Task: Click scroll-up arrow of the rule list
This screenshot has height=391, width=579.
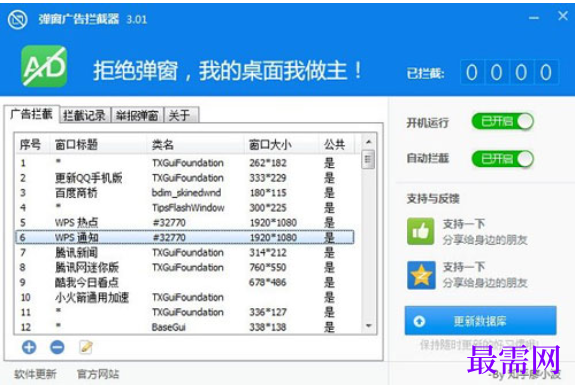Action: [368, 142]
